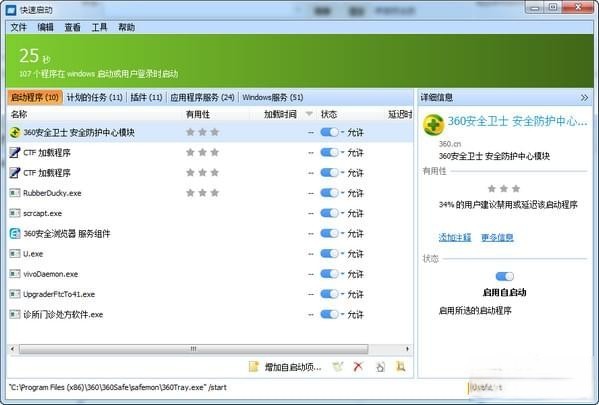Select the second CTF 加载程序 row name

pos(47,173)
